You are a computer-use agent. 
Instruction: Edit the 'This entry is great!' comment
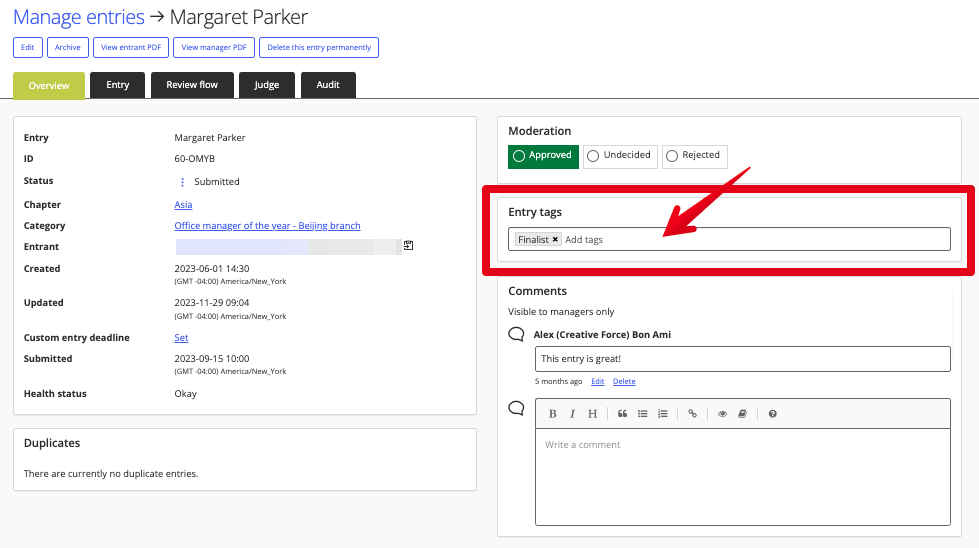click(x=598, y=381)
